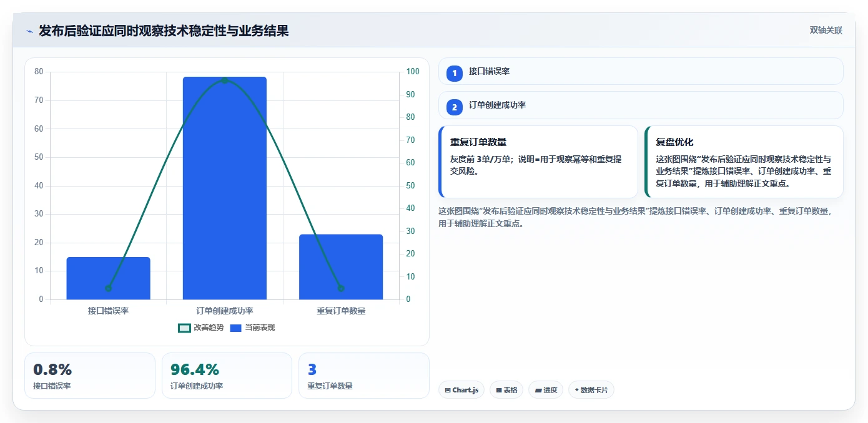Open the 复盘优化 card
868x423 pixels.
click(744, 162)
